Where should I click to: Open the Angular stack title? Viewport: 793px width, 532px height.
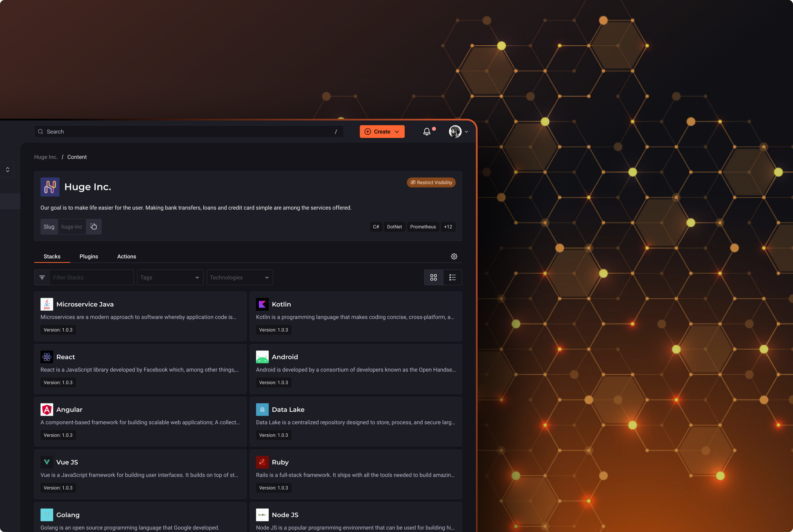tap(69, 410)
